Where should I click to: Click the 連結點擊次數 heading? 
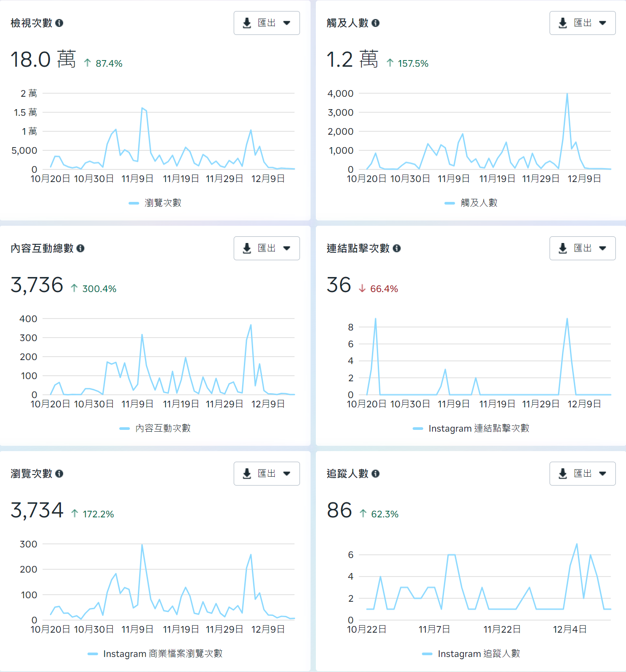click(x=358, y=248)
